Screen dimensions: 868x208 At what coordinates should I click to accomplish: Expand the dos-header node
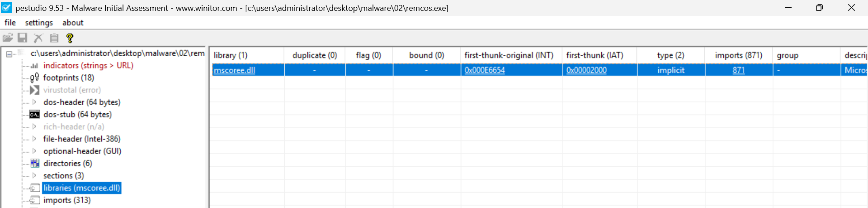click(x=34, y=102)
